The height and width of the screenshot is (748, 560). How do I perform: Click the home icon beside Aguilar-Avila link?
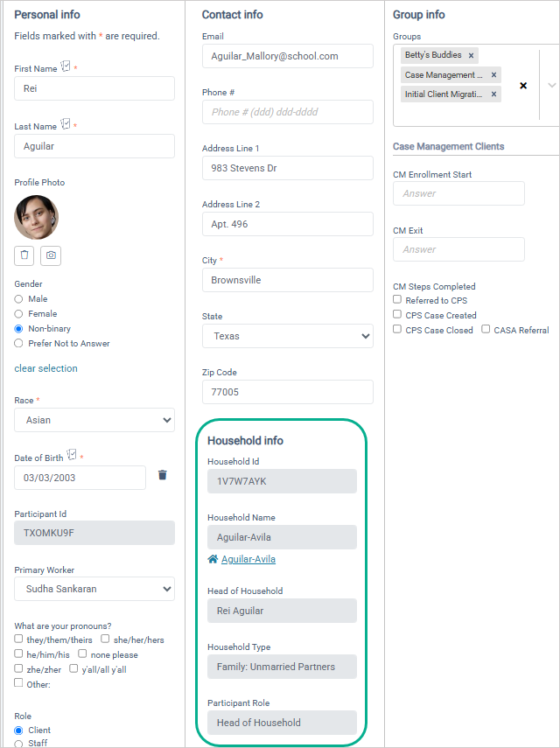213,559
